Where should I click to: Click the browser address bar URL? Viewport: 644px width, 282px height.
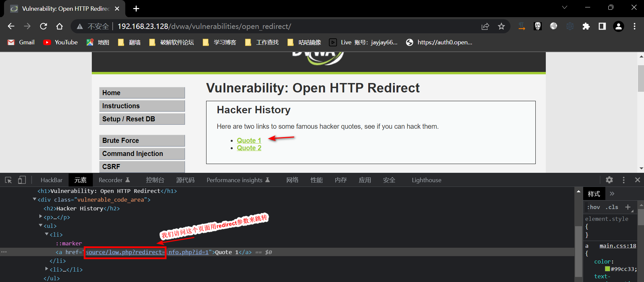[204, 27]
